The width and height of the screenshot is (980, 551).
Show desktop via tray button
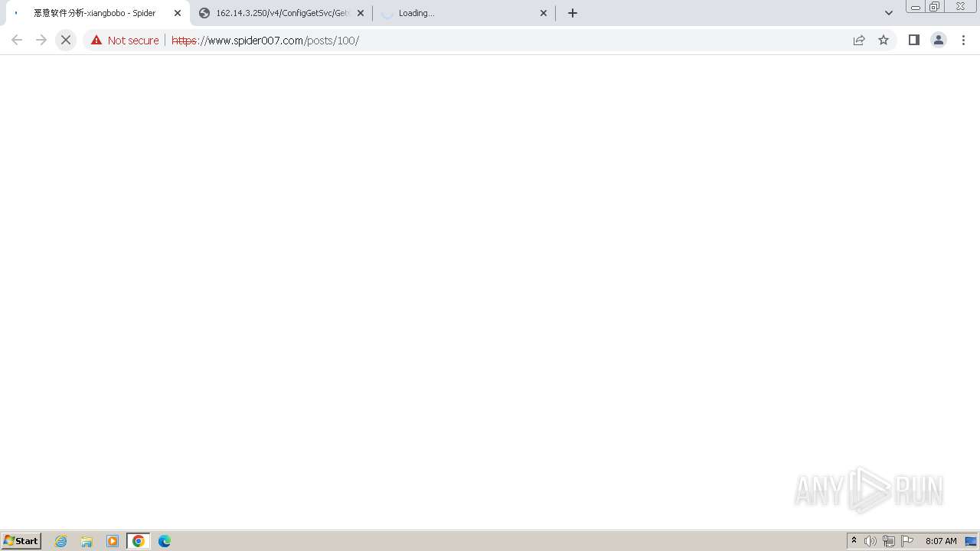click(x=971, y=541)
